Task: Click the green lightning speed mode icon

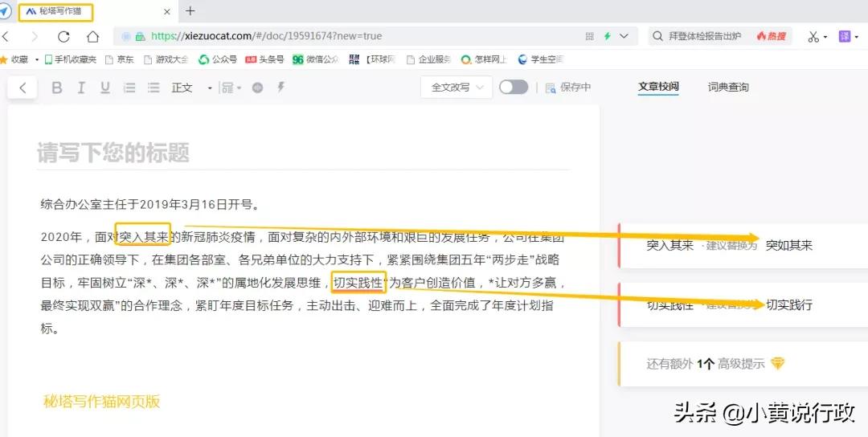Action: [608, 36]
